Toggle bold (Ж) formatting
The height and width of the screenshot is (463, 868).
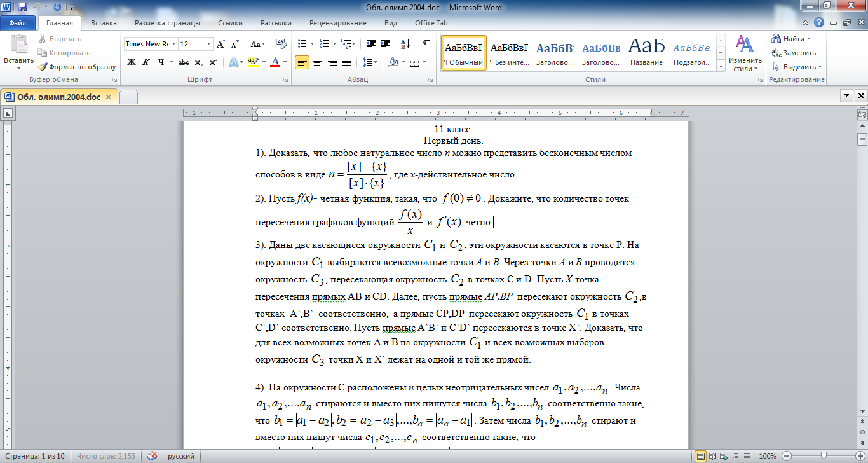pyautogui.click(x=132, y=62)
